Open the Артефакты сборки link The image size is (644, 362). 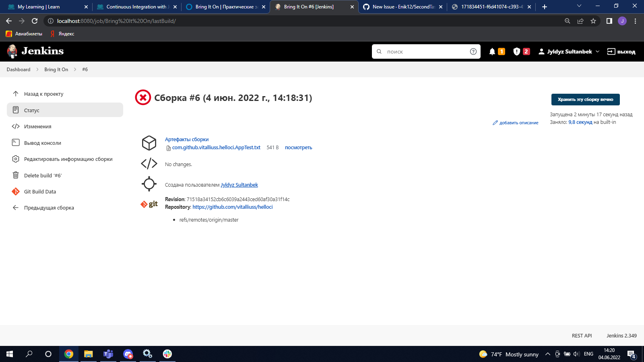click(187, 140)
